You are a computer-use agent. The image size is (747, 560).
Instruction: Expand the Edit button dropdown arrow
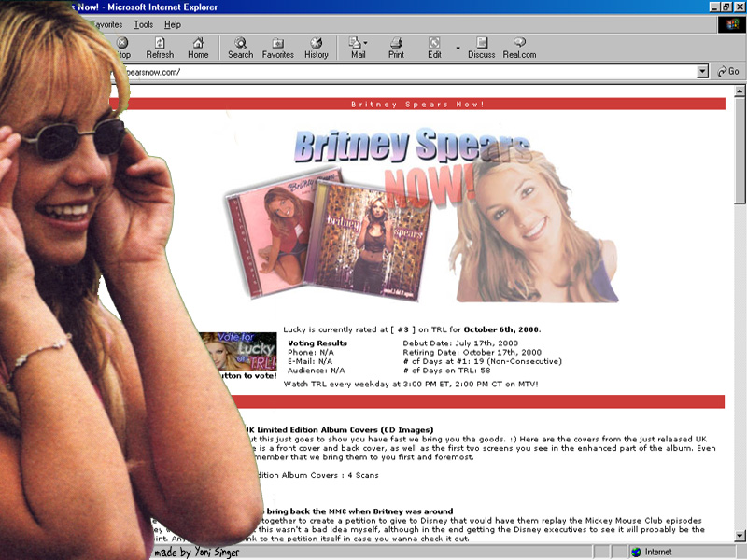tap(458, 48)
